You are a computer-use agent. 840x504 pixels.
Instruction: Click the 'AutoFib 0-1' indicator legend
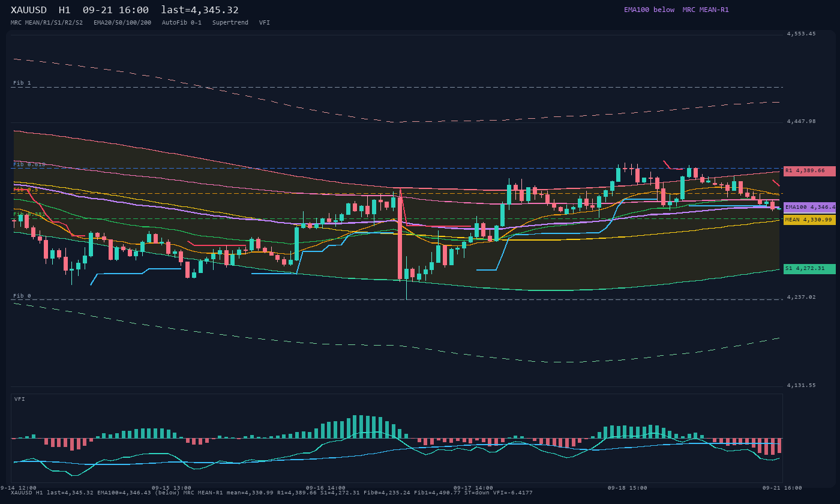click(182, 23)
